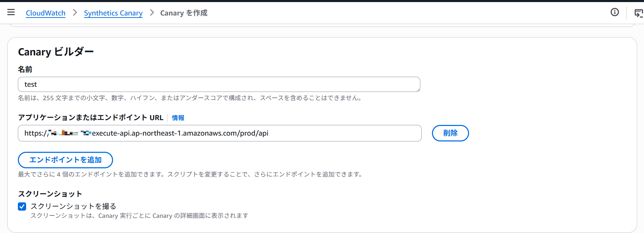644x233 pixels.
Task: Click the monitor icon at top-right edge
Action: (639, 13)
